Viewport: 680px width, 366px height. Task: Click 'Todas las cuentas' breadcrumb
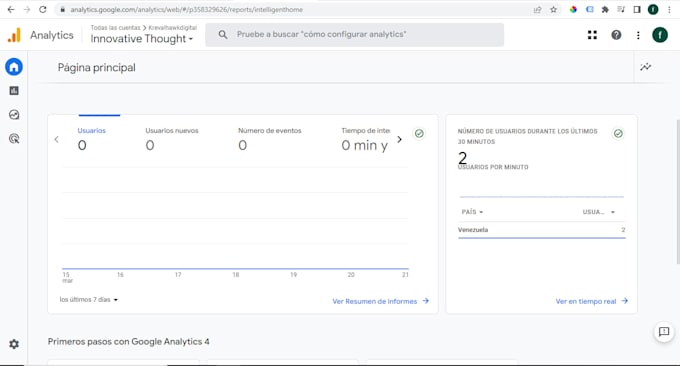tap(115, 28)
